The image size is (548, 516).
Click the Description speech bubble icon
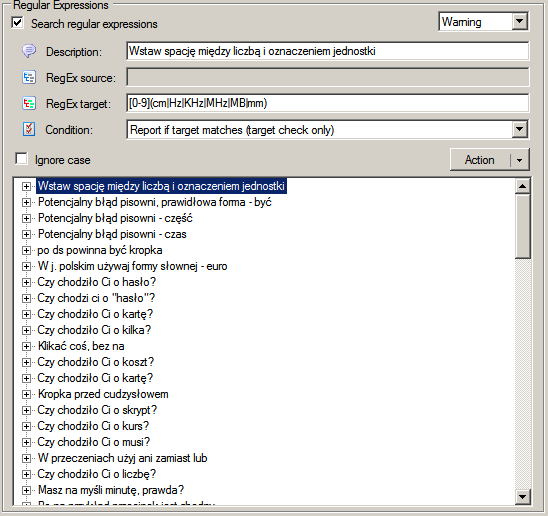(x=29, y=51)
